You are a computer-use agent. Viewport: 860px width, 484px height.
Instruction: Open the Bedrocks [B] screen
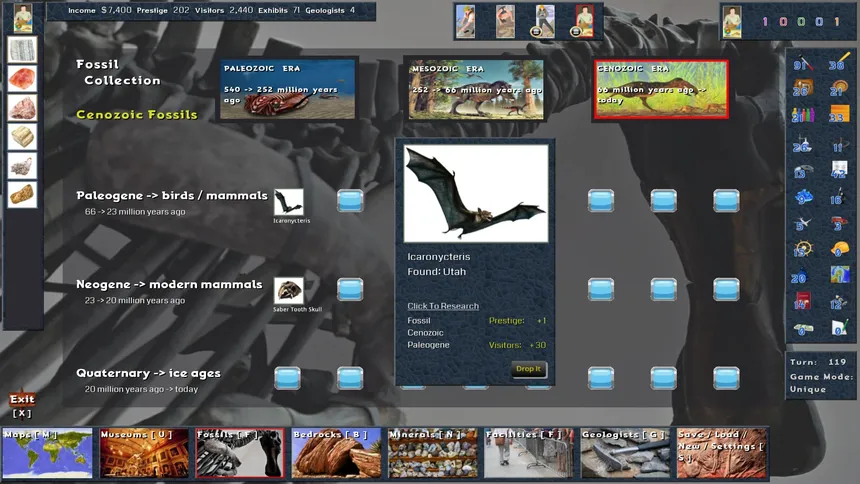tap(336, 453)
